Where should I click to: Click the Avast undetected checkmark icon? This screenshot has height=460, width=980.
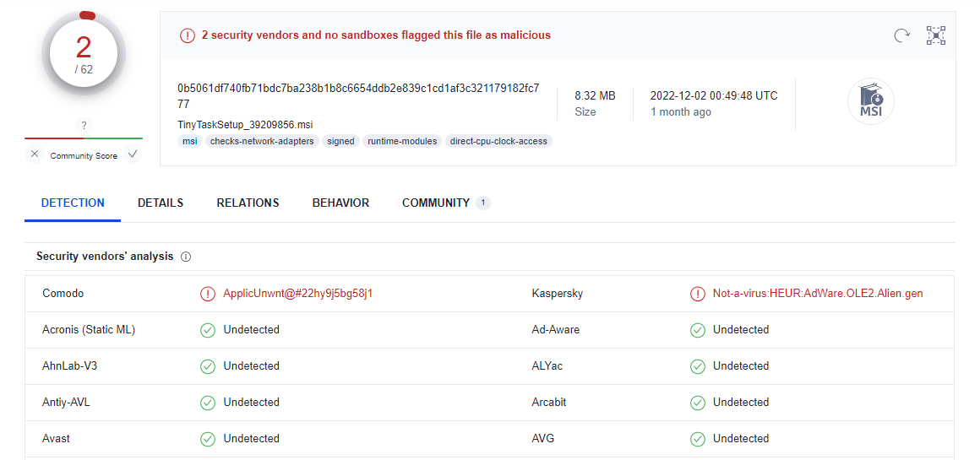[208, 439]
